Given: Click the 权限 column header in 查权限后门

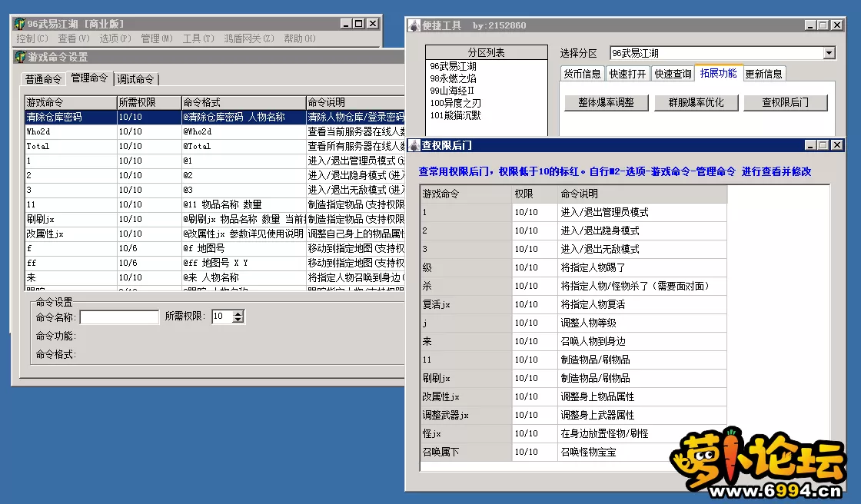Looking at the screenshot, I should click(535, 194).
